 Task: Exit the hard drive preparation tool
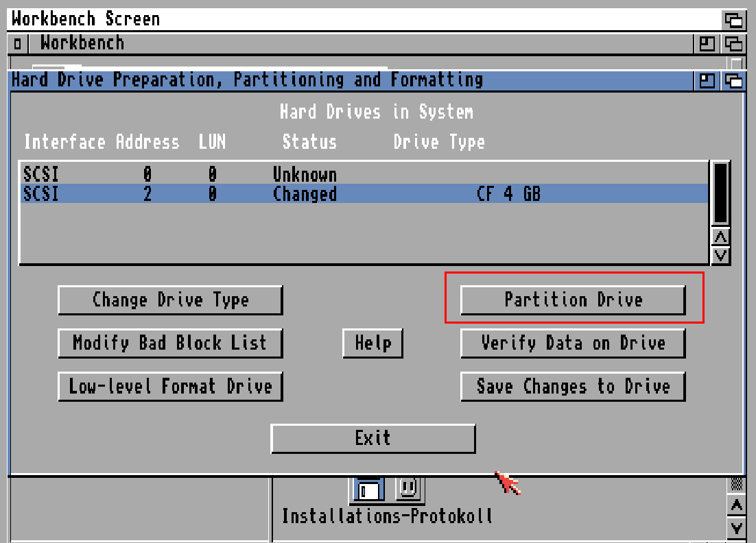[x=373, y=438]
